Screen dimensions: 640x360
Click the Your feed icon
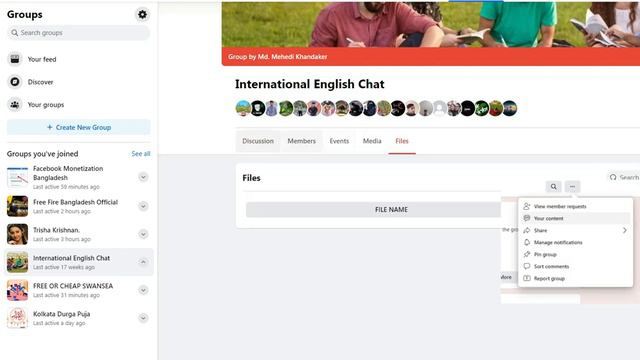click(15, 59)
